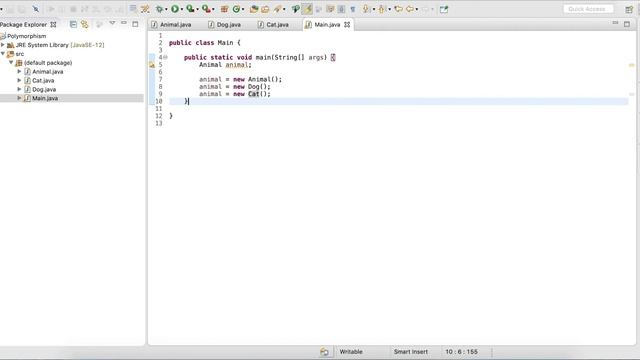Image resolution: width=640 pixels, height=360 pixels.
Task: Close the Main.java editor tab
Action: (x=347, y=24)
